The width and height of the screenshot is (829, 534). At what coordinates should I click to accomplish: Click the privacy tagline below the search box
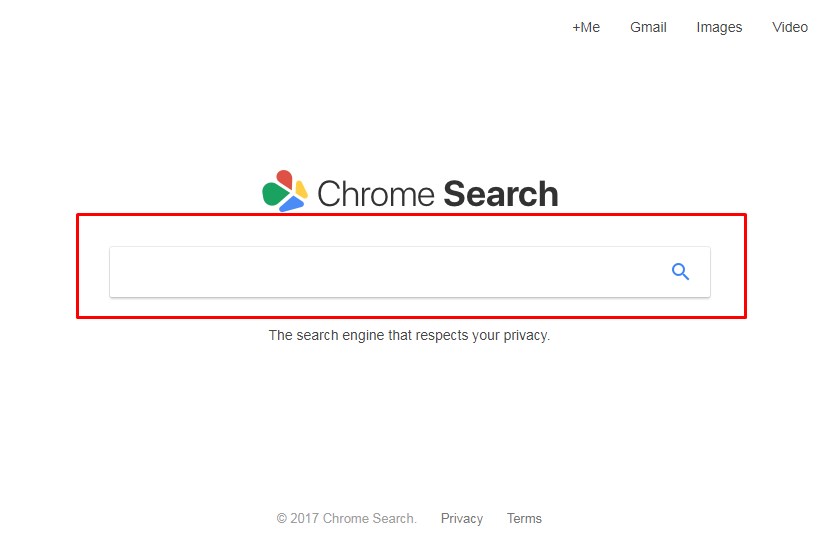click(409, 335)
